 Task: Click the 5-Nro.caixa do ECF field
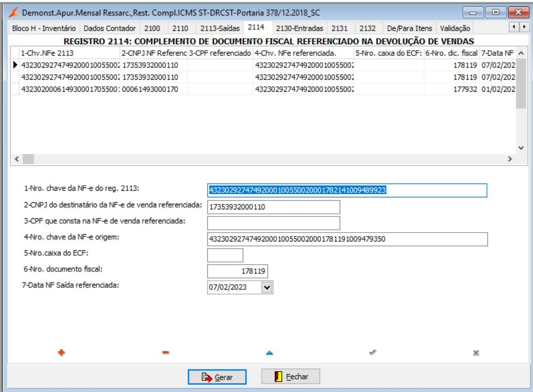pos(225,255)
